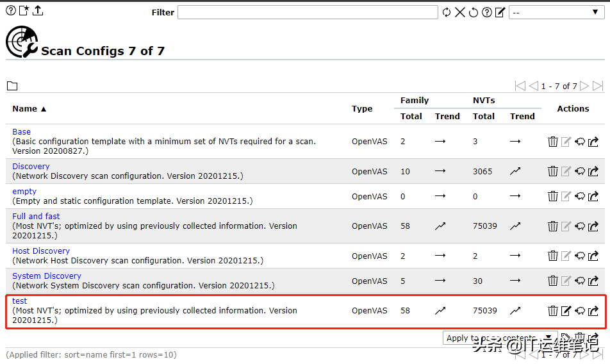The width and height of the screenshot is (610, 364).
Task: Click the edit filter pencil icon
Action: point(500,12)
